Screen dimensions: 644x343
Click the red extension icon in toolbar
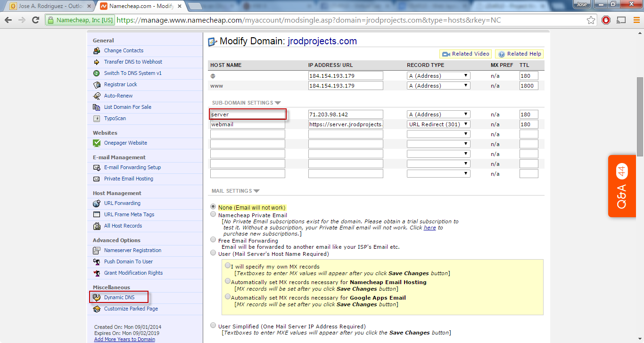tap(606, 20)
